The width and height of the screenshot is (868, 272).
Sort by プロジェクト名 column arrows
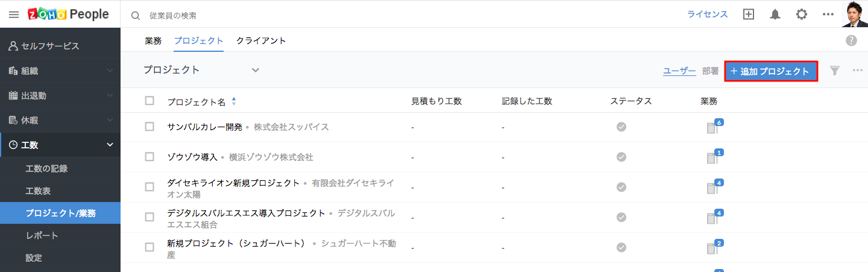click(x=234, y=101)
